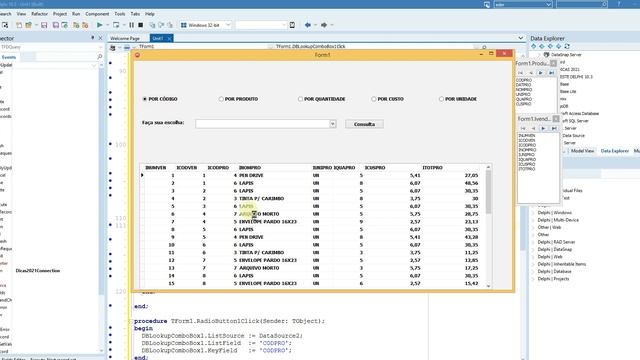Screen dimensions: 640x360
Task: Open the Faça sua escolha combo box dropdown
Action: pyautogui.click(x=333, y=124)
